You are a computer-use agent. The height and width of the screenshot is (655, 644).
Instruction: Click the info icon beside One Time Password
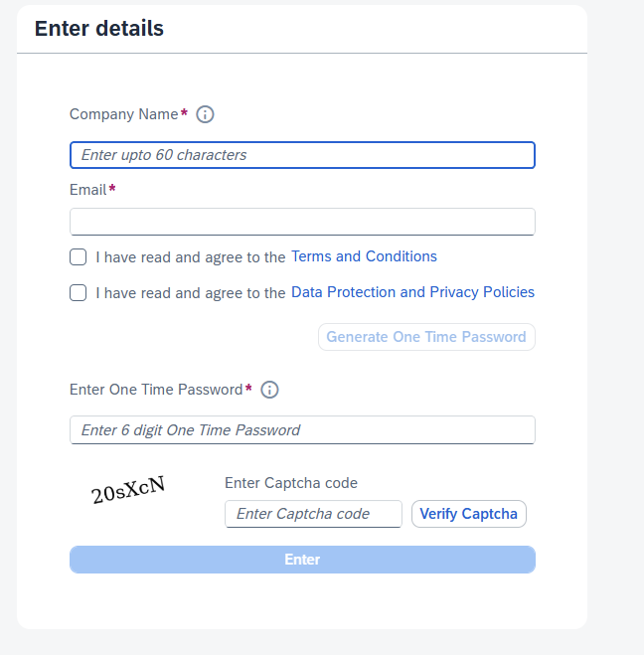tap(269, 390)
